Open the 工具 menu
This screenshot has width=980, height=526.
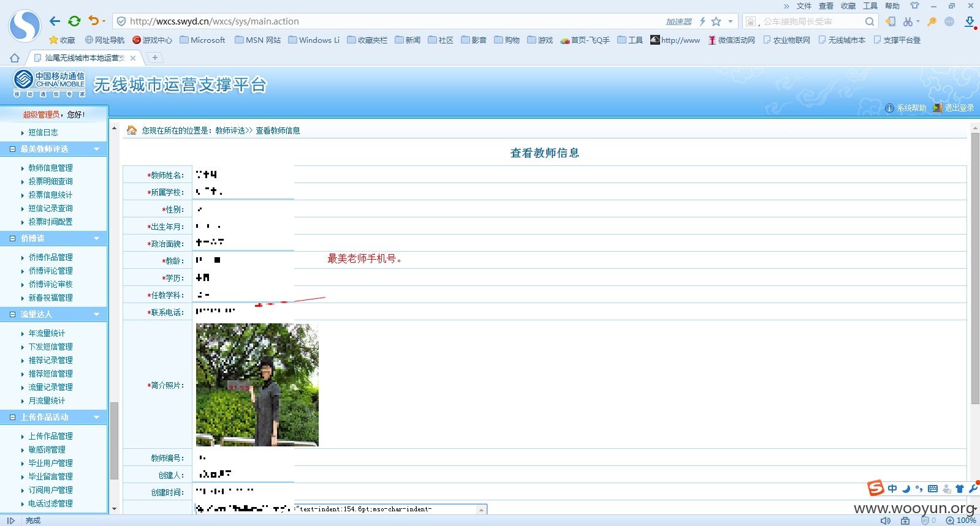click(870, 6)
